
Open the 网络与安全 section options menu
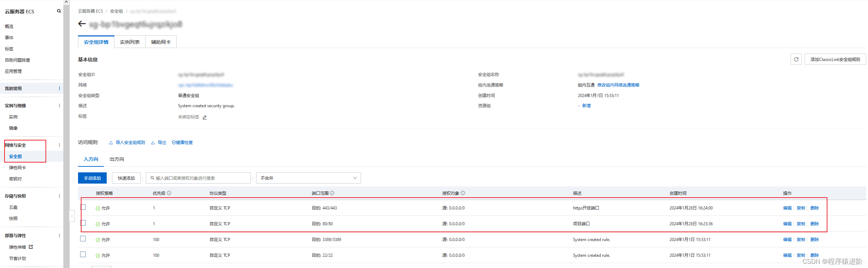pos(59,145)
